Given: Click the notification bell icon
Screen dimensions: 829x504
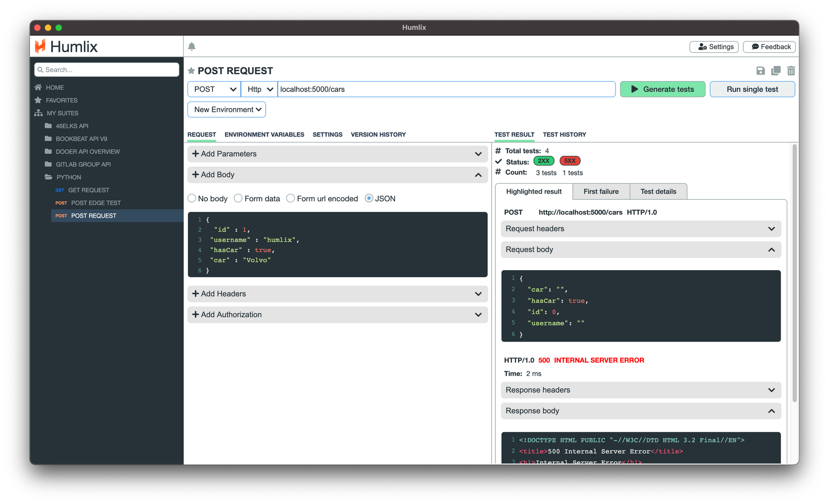Looking at the screenshot, I should 191,46.
